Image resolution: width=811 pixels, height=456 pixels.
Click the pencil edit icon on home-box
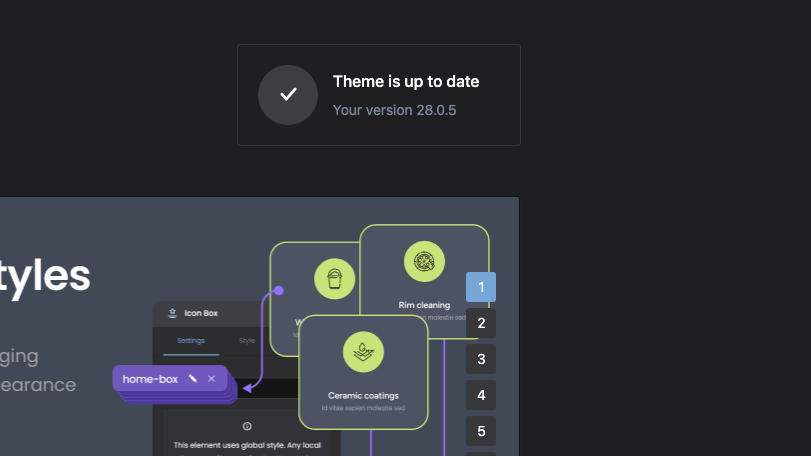click(x=193, y=379)
